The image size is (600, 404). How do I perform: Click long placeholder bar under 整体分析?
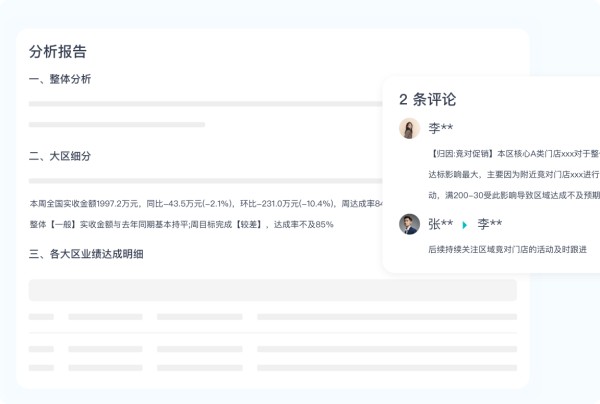tap(205, 103)
